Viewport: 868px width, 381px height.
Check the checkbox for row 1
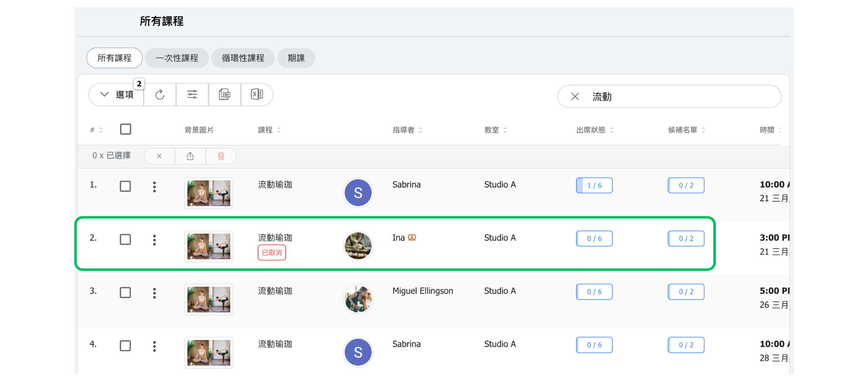125,186
